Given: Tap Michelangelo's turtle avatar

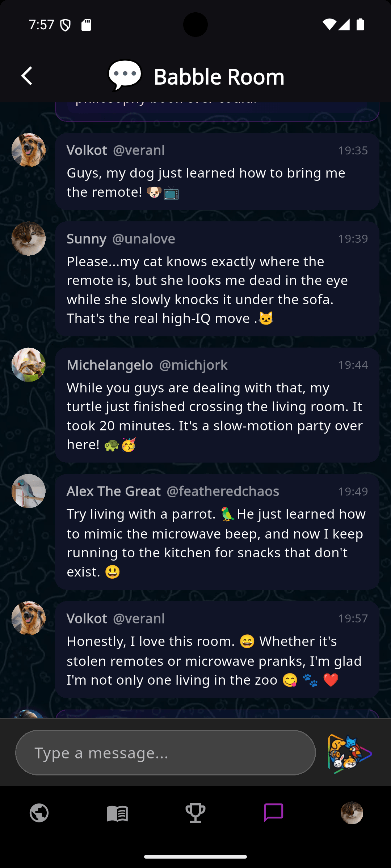Looking at the screenshot, I should pos(29,365).
